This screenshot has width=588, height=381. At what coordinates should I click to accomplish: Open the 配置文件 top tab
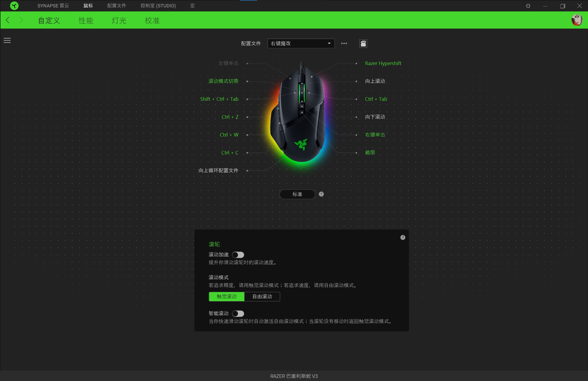coord(117,6)
